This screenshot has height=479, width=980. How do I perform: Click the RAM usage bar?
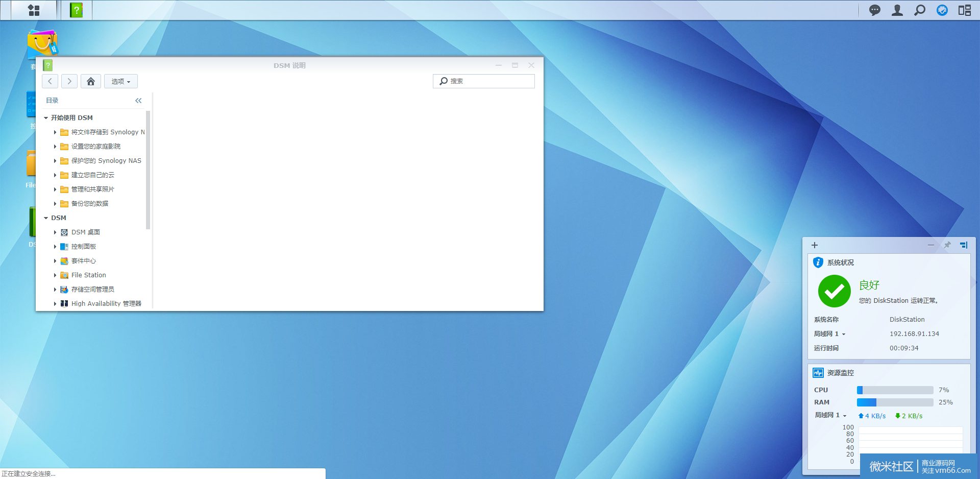[x=895, y=402]
